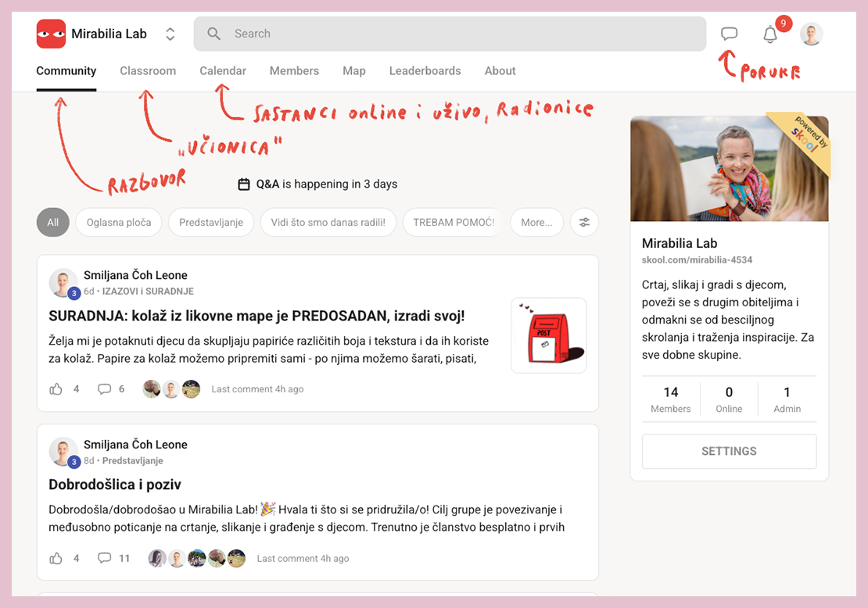Expand the More... categories dropdown
Viewport: 868px width, 608px height.
click(x=536, y=223)
